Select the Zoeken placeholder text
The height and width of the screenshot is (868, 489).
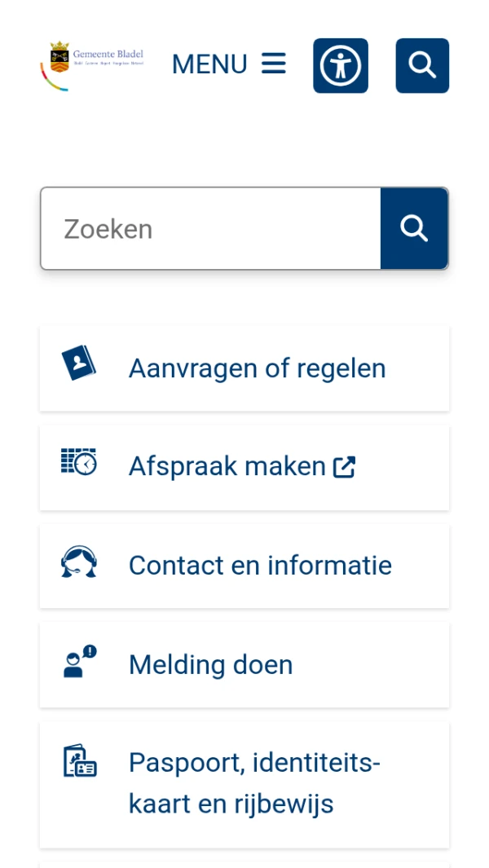[108, 229]
